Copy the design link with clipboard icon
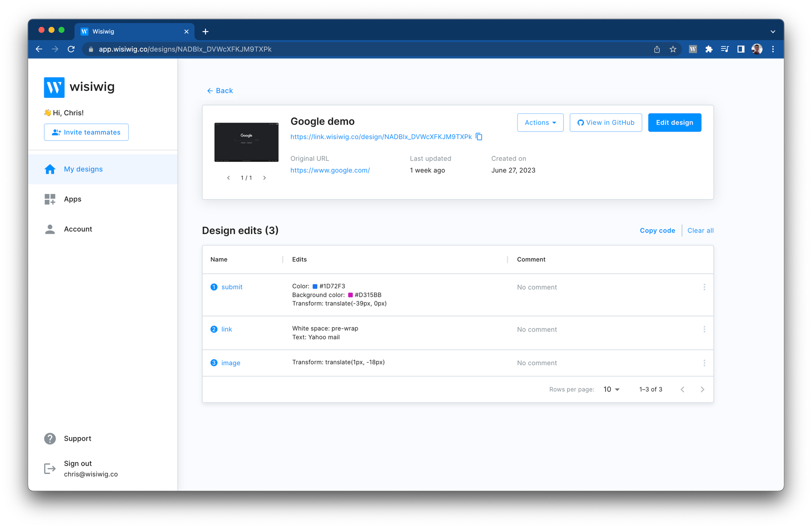The height and width of the screenshot is (528, 812). tap(479, 137)
